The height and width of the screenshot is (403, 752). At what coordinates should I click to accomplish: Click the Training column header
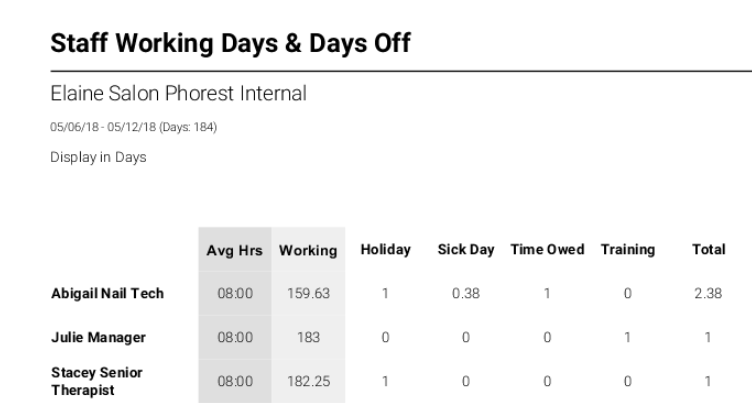628,249
